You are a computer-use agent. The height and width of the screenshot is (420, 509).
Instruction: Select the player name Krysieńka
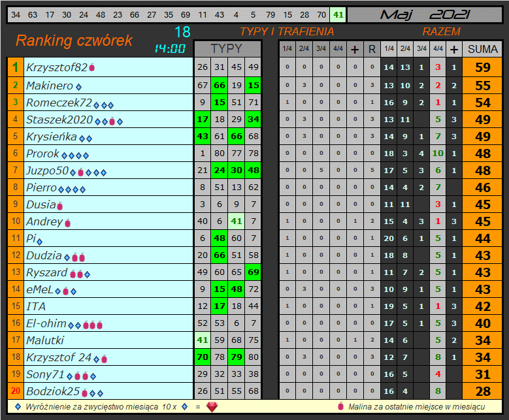click(x=52, y=137)
